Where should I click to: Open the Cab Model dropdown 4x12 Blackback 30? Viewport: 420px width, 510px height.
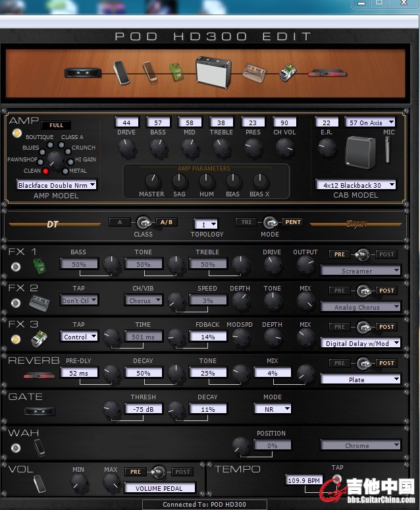point(355,184)
